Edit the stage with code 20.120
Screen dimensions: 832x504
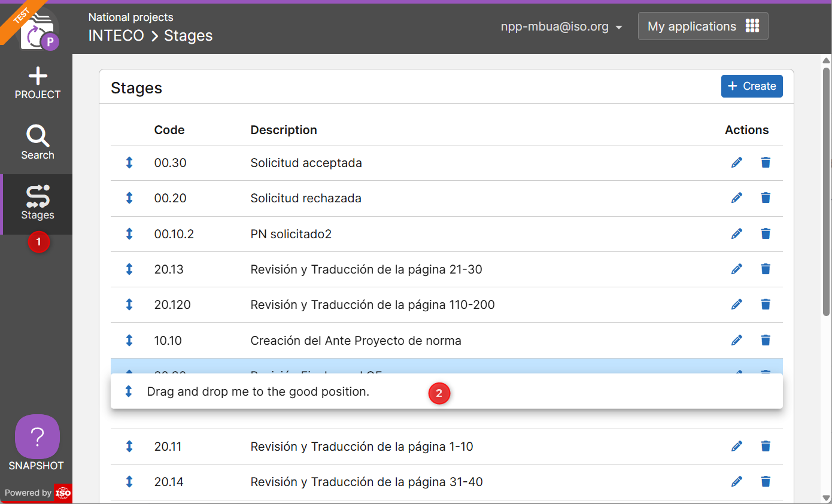pos(737,304)
